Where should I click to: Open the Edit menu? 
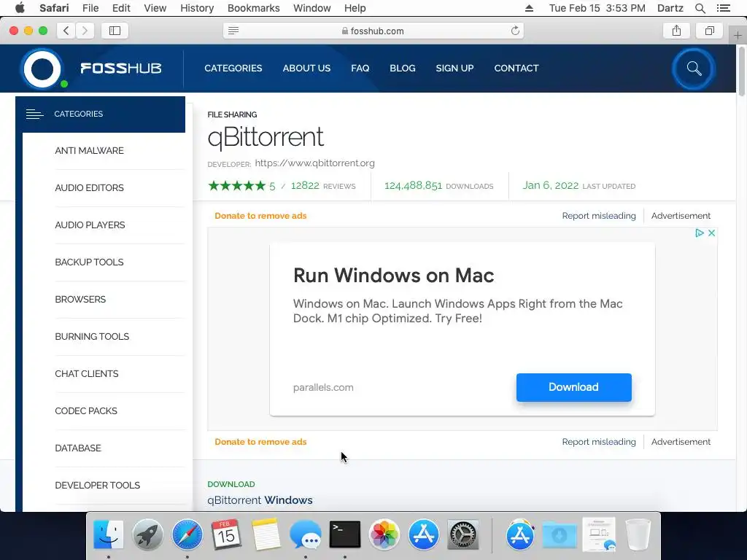[121, 8]
